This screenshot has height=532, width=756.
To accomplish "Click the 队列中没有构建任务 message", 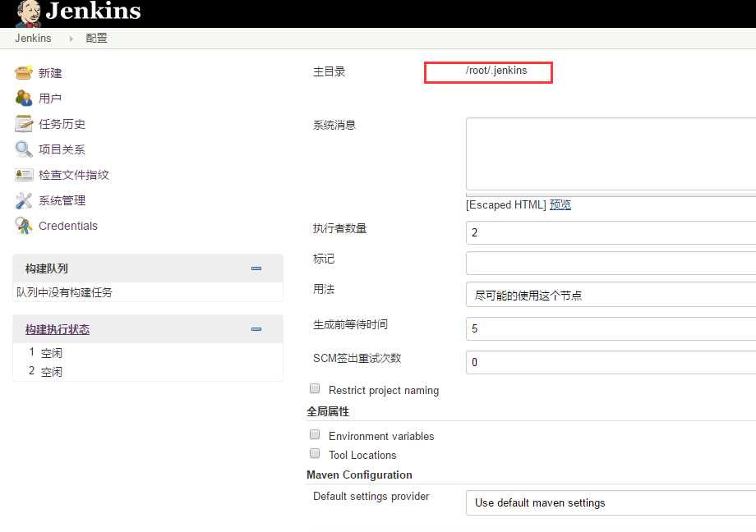I will pyautogui.click(x=64, y=292).
